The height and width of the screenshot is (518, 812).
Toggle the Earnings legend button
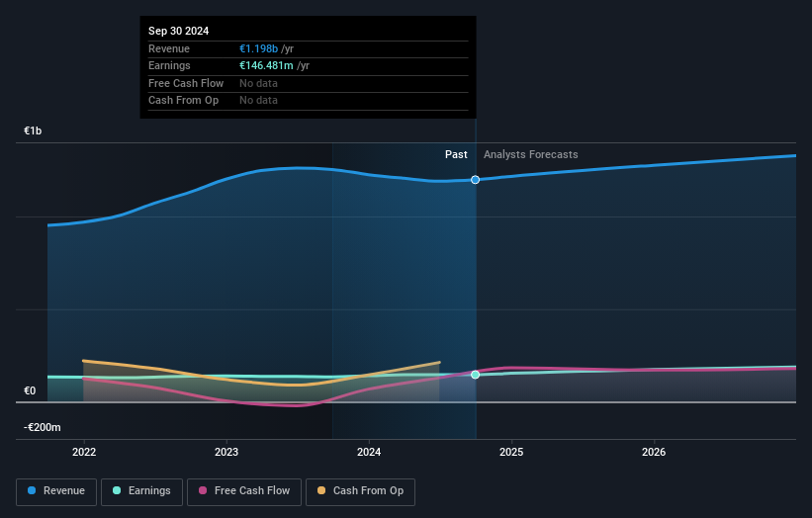point(141,491)
